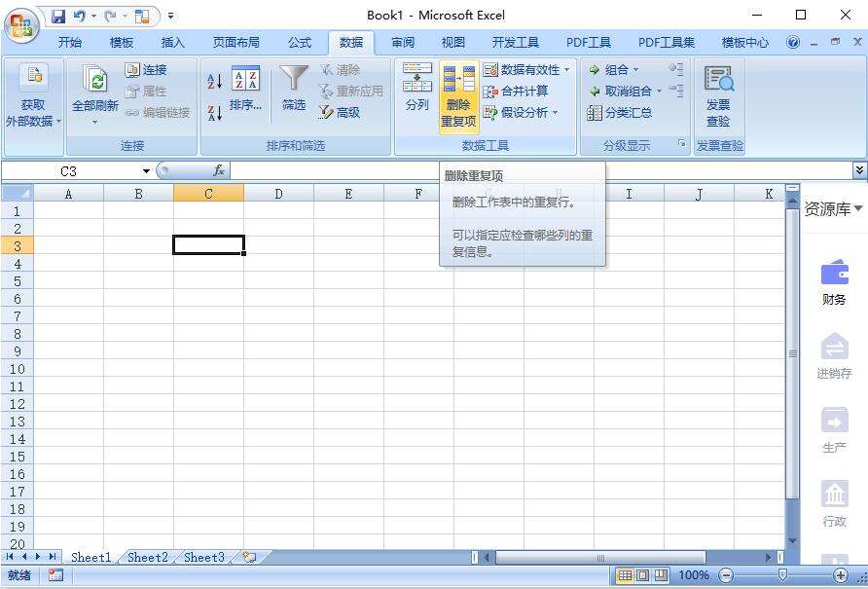Select column D header
Image resolution: width=868 pixels, height=589 pixels.
coord(278,194)
